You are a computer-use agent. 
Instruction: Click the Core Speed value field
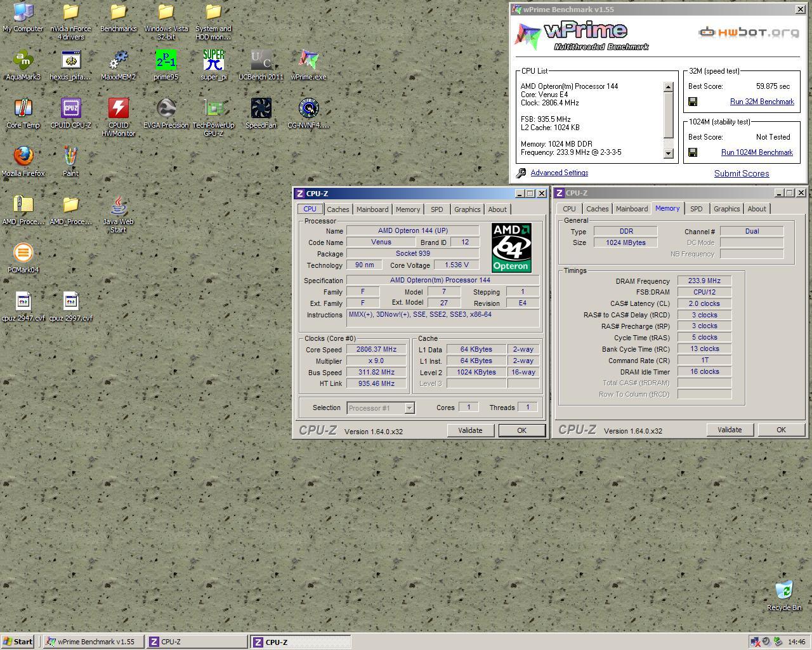(376, 350)
